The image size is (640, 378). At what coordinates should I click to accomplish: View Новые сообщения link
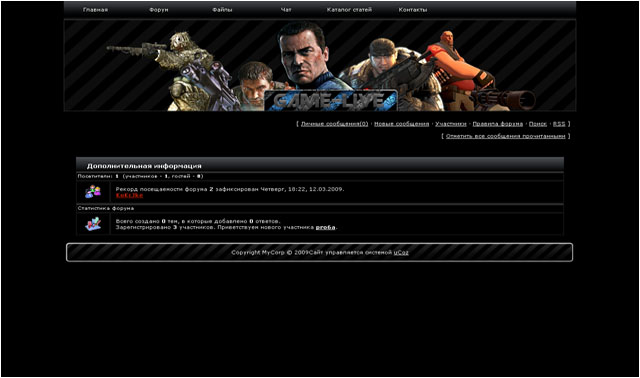(402, 124)
